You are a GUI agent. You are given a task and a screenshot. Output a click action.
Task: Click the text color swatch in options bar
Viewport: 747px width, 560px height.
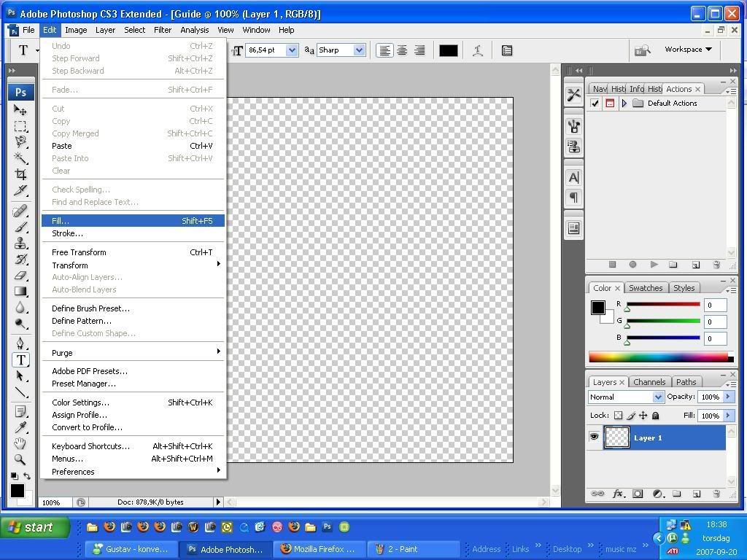tap(449, 50)
